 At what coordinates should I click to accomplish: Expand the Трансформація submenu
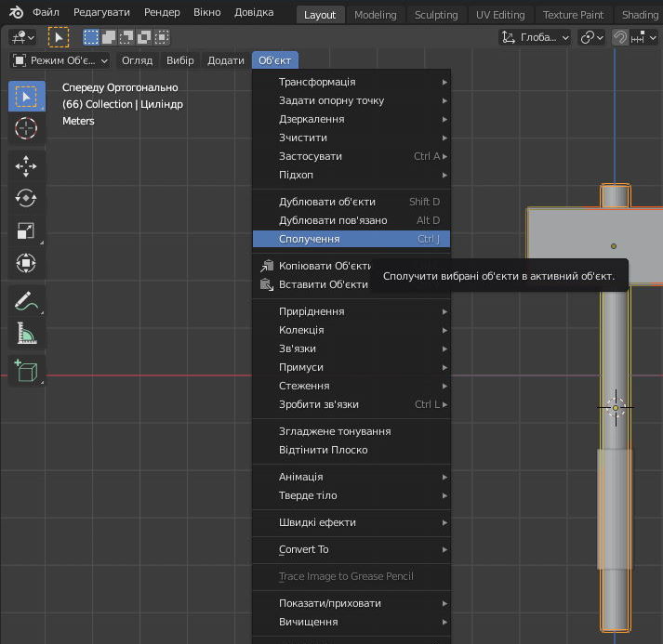coord(351,82)
